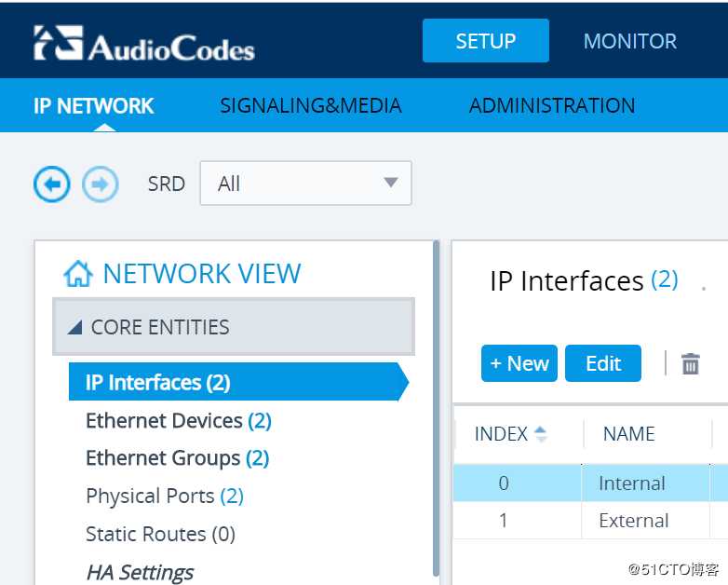Open Physical Ports (2)
Viewport: 728px width, 585px height.
pyautogui.click(x=165, y=497)
